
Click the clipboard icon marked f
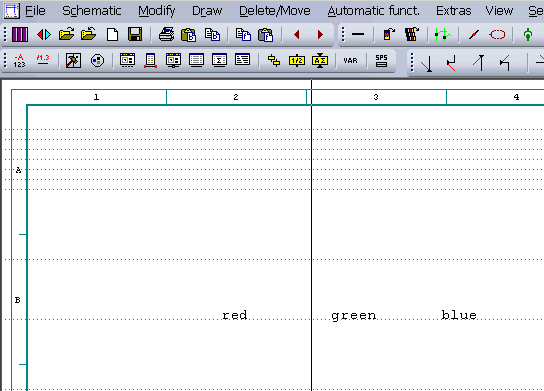(x=265, y=35)
